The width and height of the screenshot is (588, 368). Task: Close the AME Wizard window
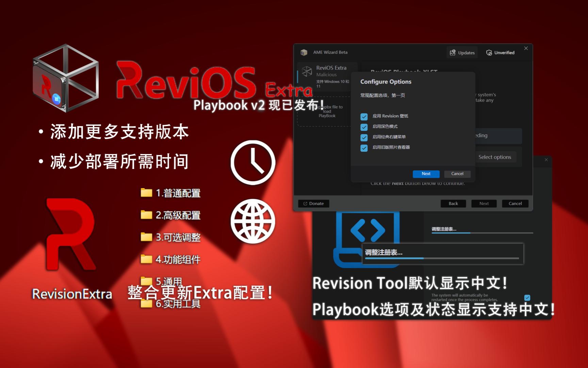point(526,48)
